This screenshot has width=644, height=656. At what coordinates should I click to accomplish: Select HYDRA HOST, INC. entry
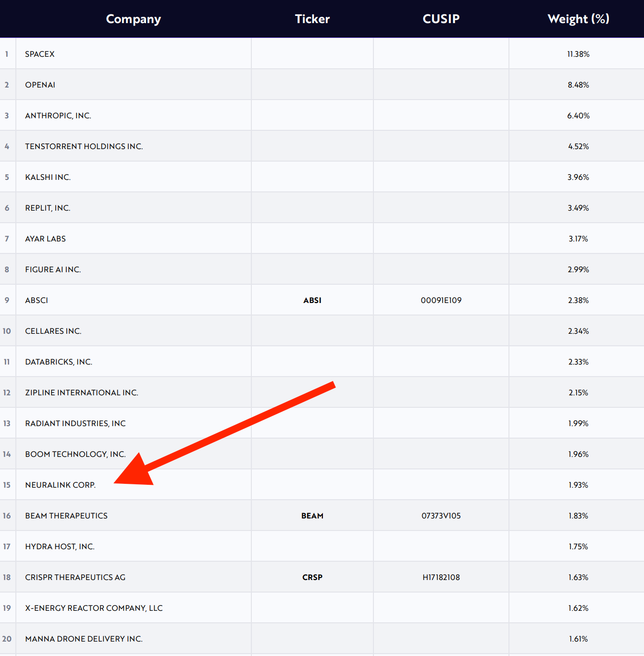(60, 546)
